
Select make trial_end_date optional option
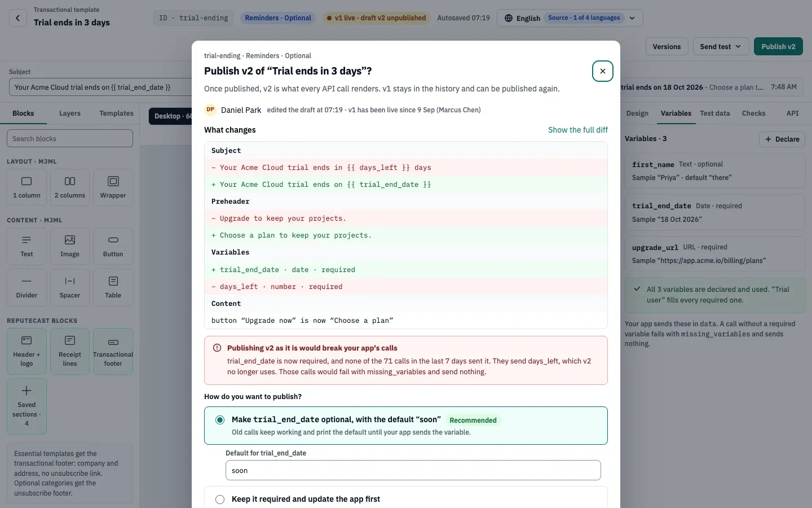point(406,426)
